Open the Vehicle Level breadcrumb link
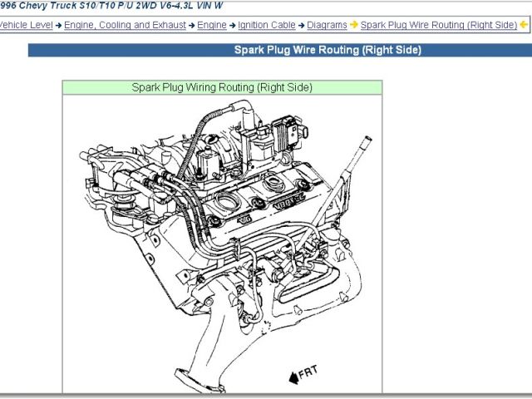The width and height of the screenshot is (532, 399). coord(25,25)
